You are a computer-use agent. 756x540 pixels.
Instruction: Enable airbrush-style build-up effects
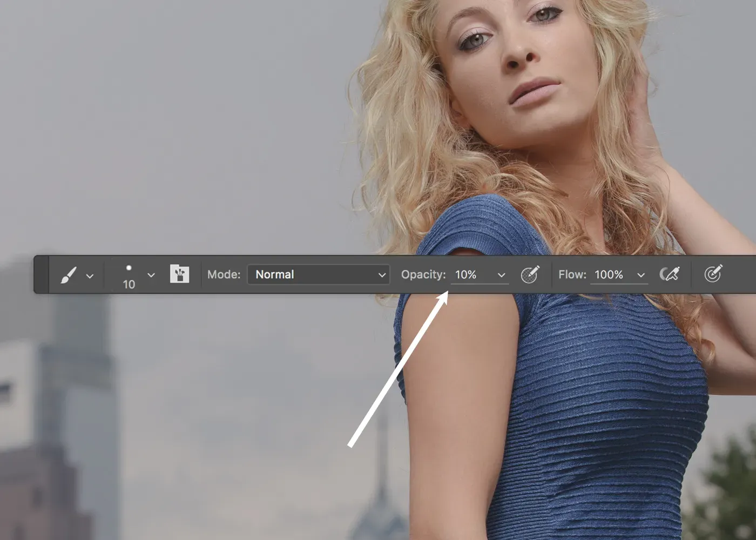[x=669, y=274]
